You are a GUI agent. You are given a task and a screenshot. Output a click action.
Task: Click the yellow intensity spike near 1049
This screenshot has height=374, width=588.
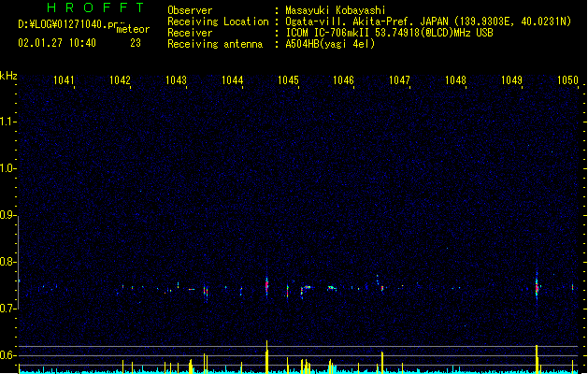click(537, 359)
